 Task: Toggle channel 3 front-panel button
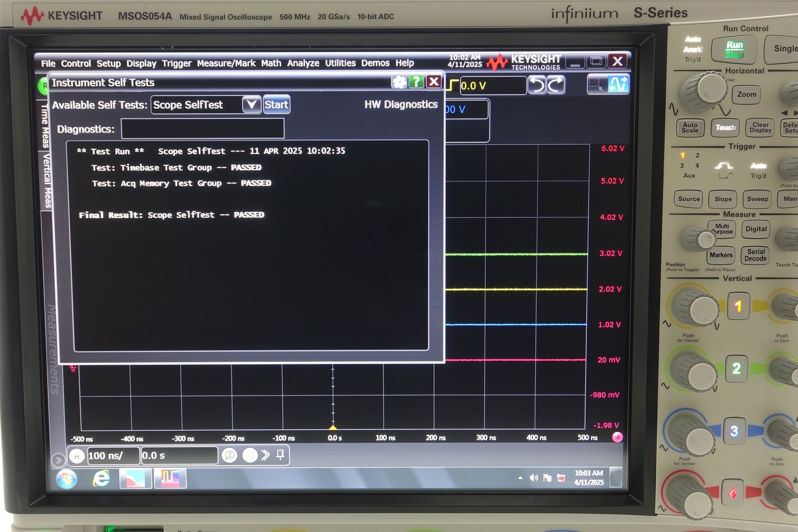pos(734,431)
